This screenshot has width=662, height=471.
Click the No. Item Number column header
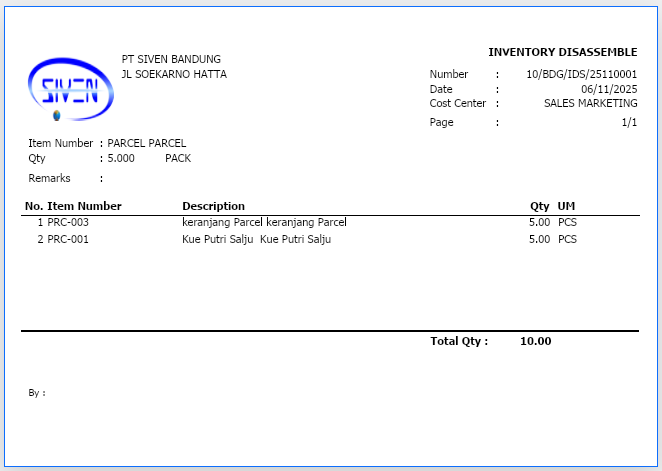[73, 206]
